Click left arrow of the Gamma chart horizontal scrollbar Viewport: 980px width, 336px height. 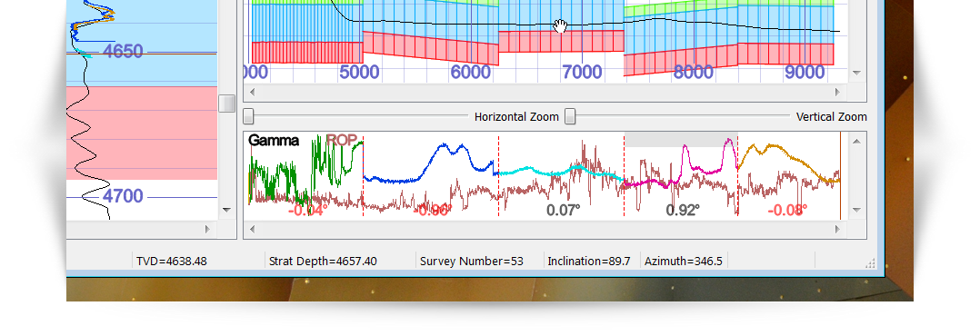(x=252, y=229)
